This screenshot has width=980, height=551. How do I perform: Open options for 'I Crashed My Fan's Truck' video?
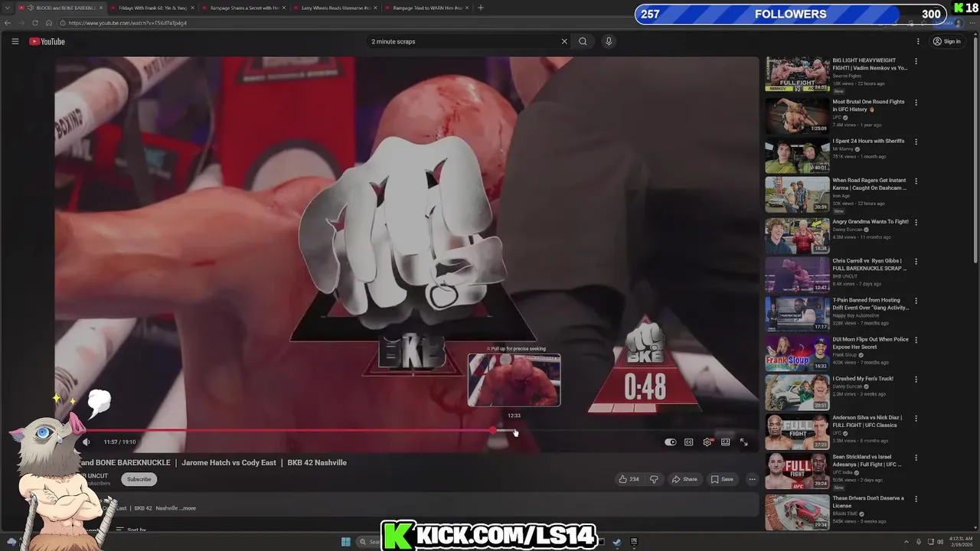(916, 380)
